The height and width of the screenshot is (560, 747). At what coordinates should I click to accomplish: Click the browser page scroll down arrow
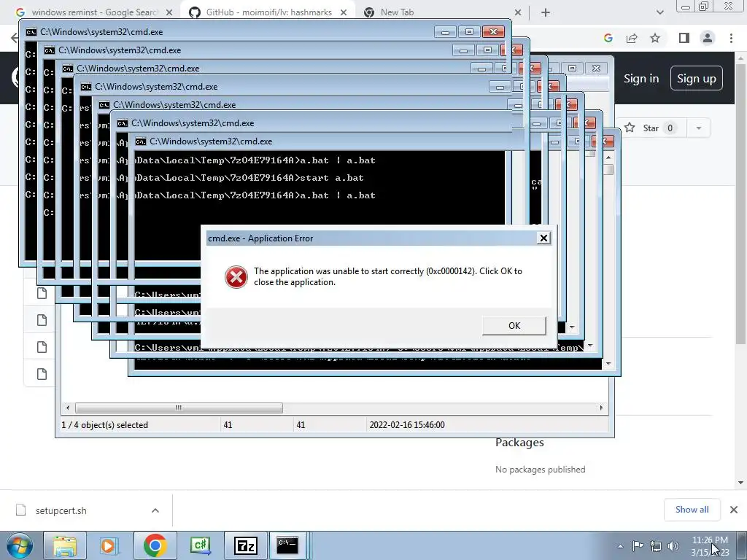pyautogui.click(x=740, y=483)
